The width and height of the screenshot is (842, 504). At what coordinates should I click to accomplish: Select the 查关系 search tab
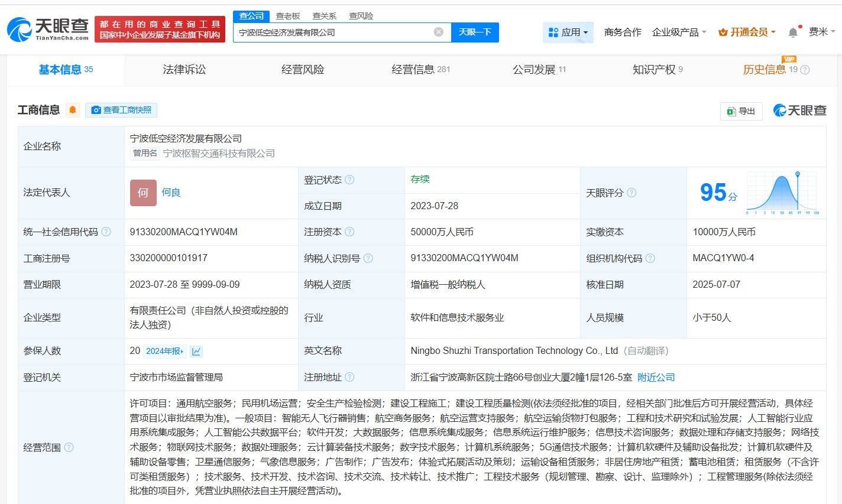(x=324, y=16)
